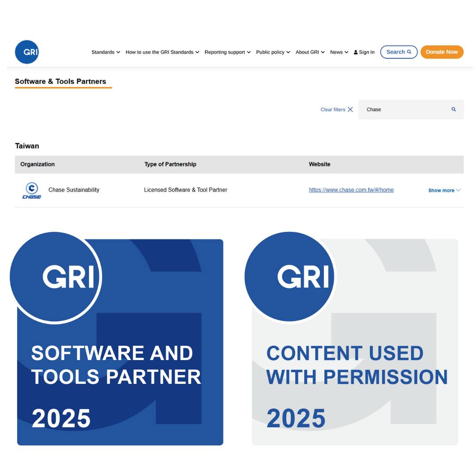This screenshot has width=476, height=476.
Task: Click the Type of Partnership column header
Action: pyautogui.click(x=170, y=164)
